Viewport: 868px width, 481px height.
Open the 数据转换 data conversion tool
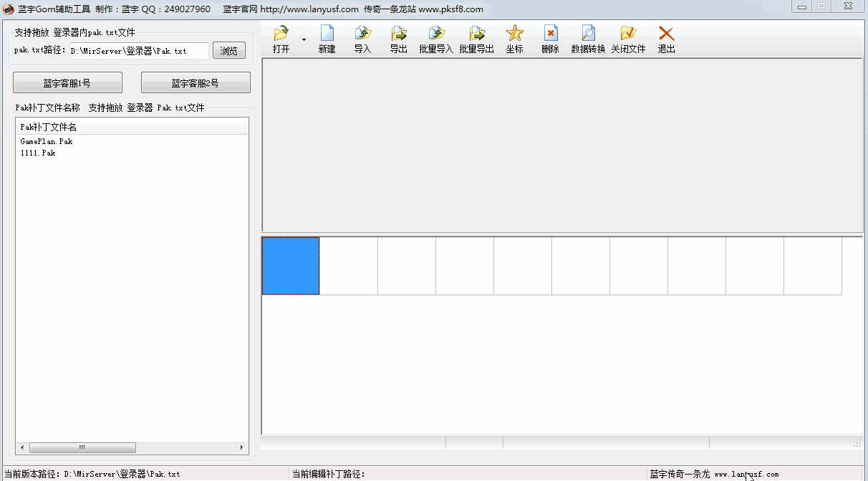pos(588,34)
